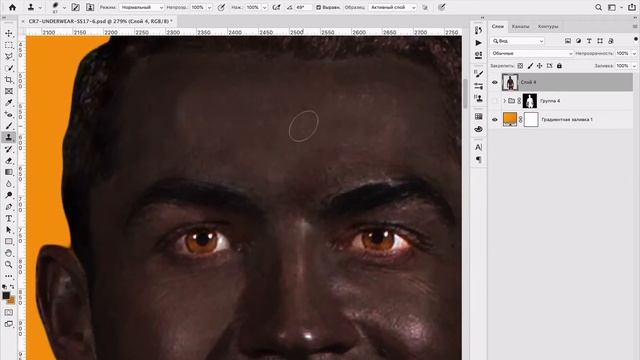The image size is (640, 360).
Task: Open the Brush Settings panel icon
Action: 478,74
